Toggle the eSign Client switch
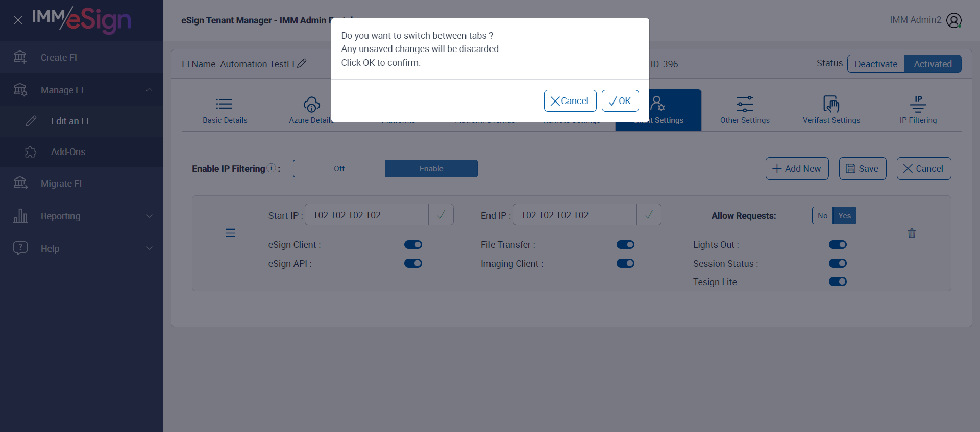The image size is (980, 432). click(x=413, y=245)
